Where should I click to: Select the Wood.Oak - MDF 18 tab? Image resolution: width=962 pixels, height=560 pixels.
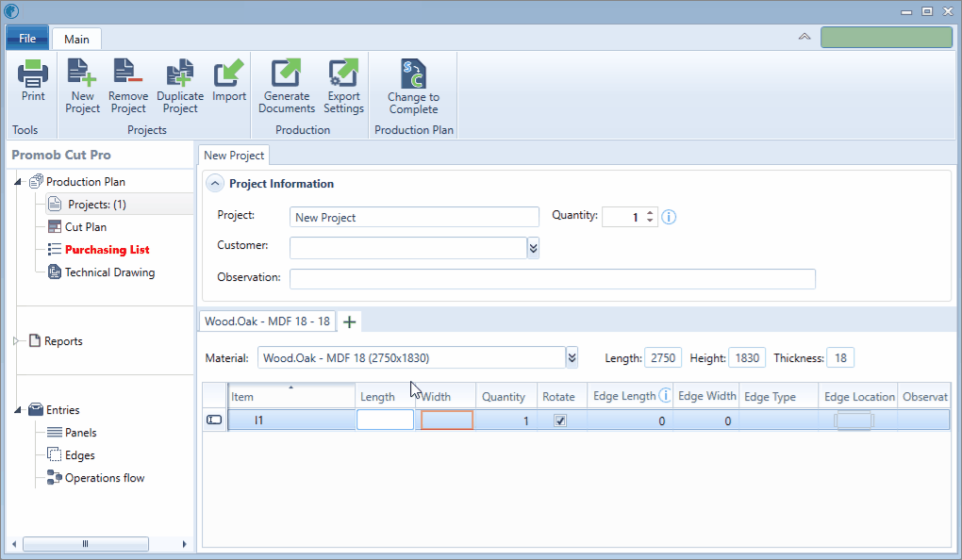(x=267, y=321)
